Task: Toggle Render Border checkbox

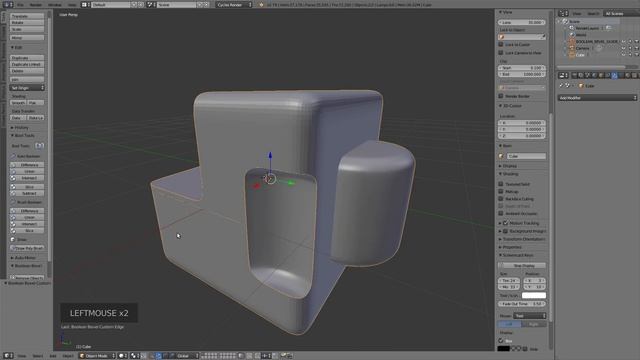Action: (x=501, y=96)
